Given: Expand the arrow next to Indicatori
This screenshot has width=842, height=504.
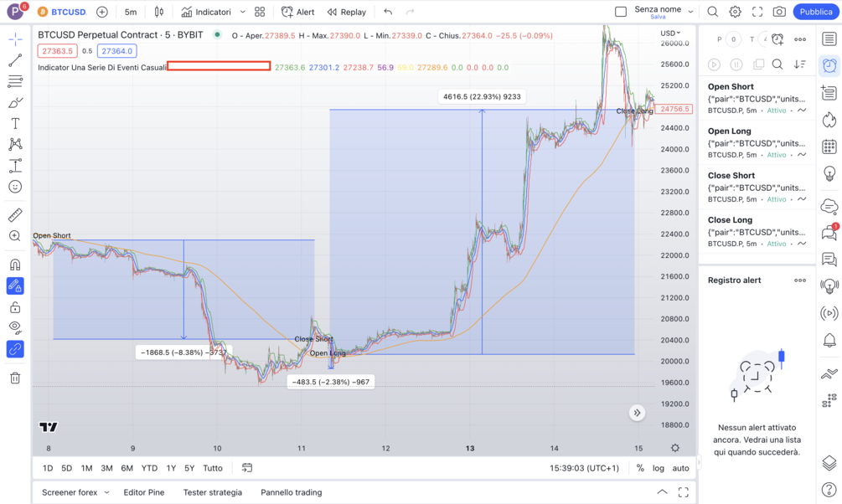Looking at the screenshot, I should point(242,12).
